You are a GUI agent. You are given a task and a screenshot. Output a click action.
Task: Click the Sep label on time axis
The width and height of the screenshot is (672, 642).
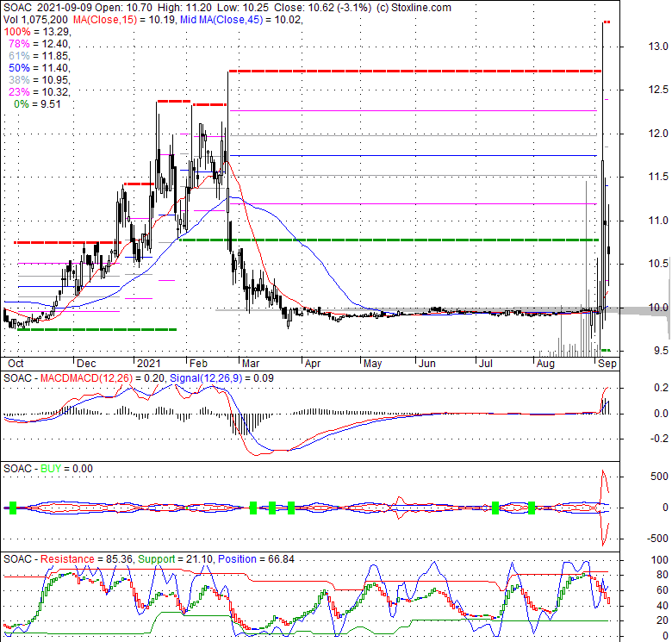click(607, 364)
